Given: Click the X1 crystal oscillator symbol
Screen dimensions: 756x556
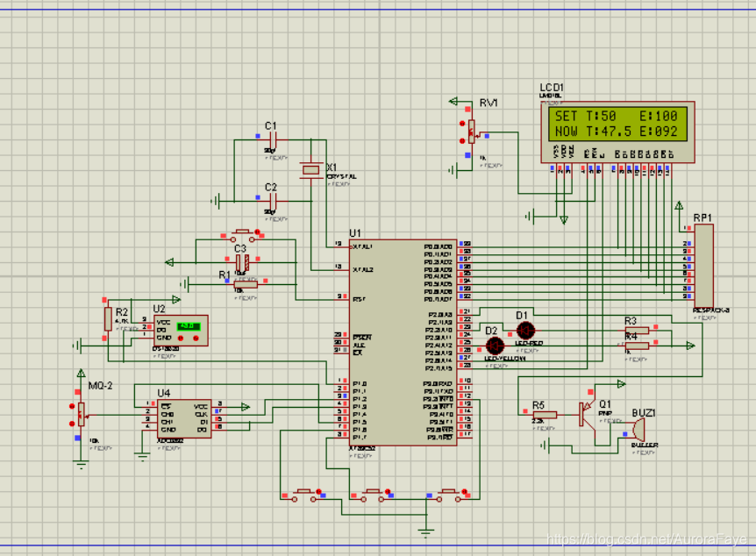Looking at the screenshot, I should coord(311,170).
